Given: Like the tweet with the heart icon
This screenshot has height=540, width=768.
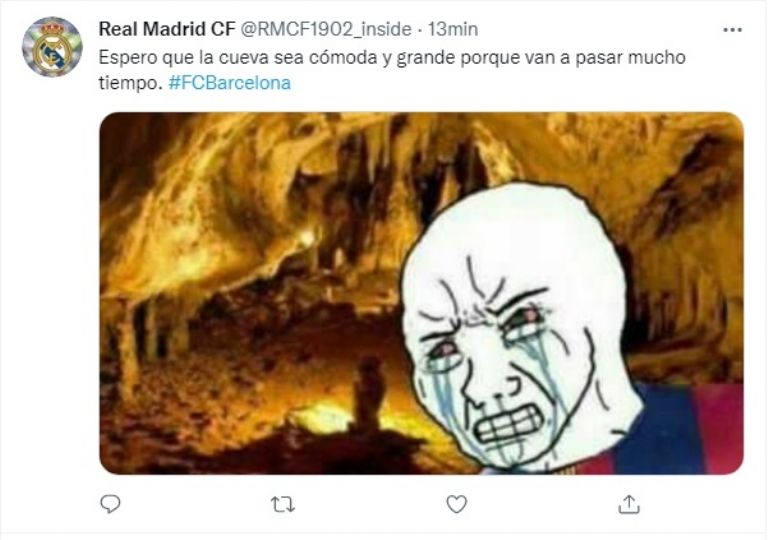Looking at the screenshot, I should pyautogui.click(x=456, y=504).
